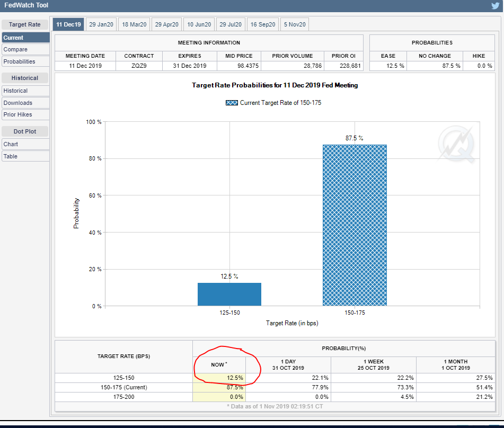Open Prior Hikes in the sidebar

25,114
